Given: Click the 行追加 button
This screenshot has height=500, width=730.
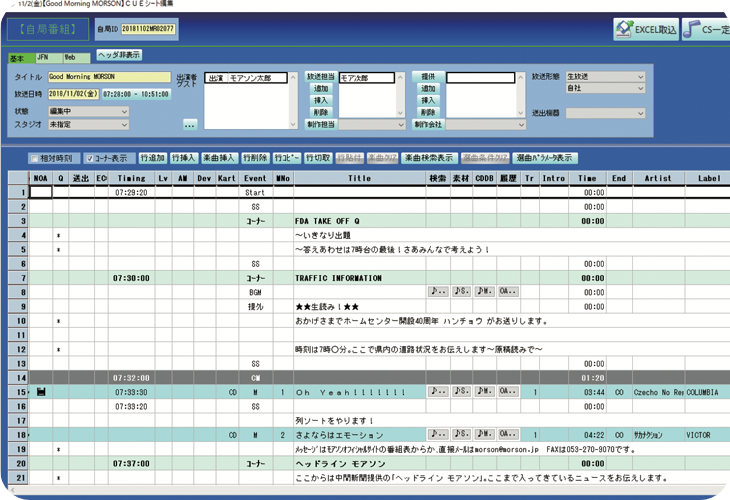Looking at the screenshot, I should pyautogui.click(x=153, y=158).
